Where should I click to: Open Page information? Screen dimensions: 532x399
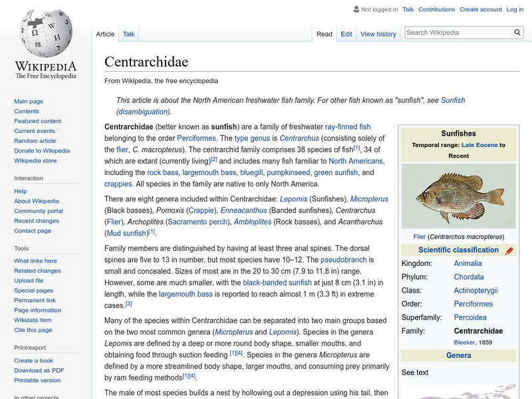click(38, 310)
